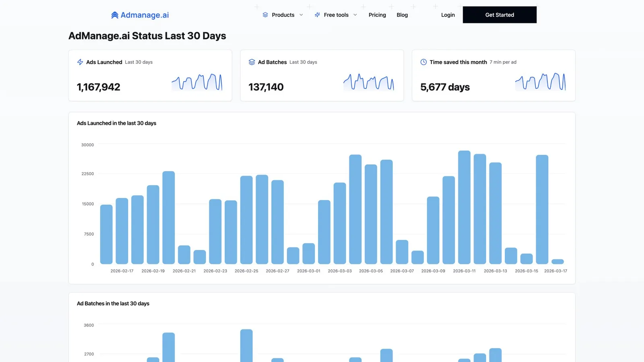Click the Time saved sparkline chart
The image size is (644, 362).
tap(541, 82)
